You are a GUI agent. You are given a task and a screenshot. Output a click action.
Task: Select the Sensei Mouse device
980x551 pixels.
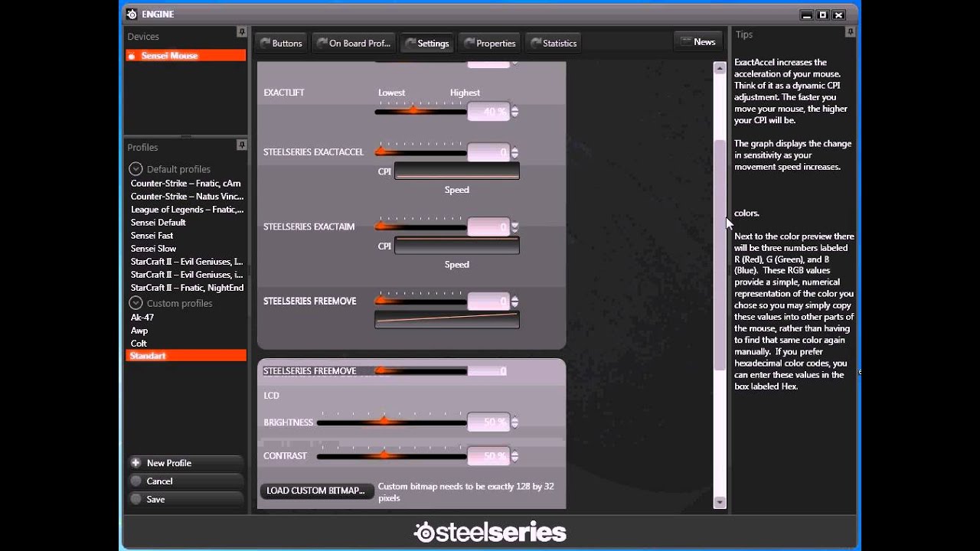click(186, 56)
